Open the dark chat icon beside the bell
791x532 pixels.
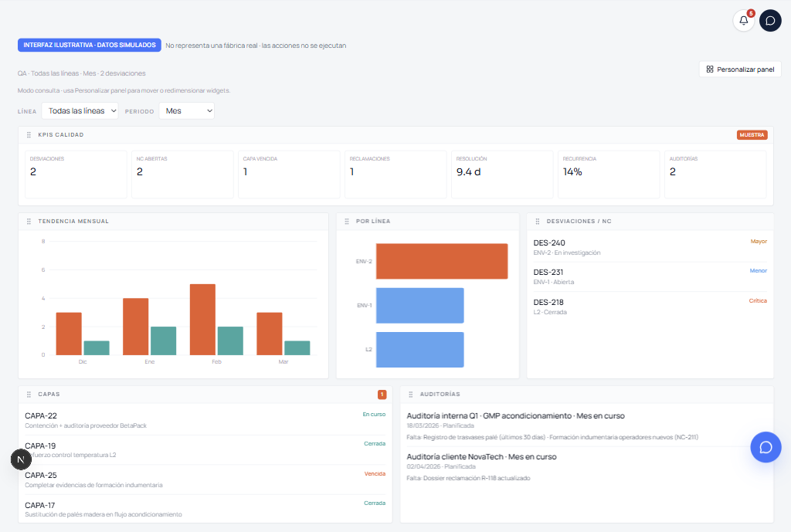point(770,21)
